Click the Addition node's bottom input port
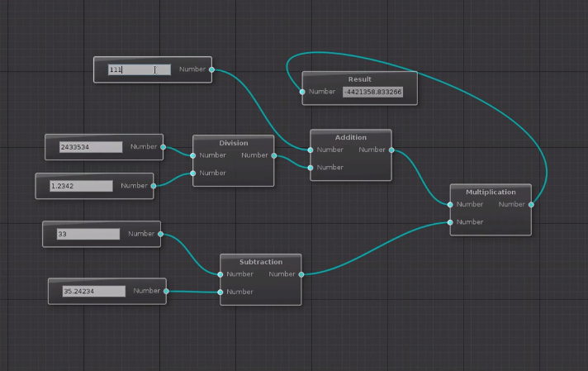The image size is (588, 371). pos(311,168)
